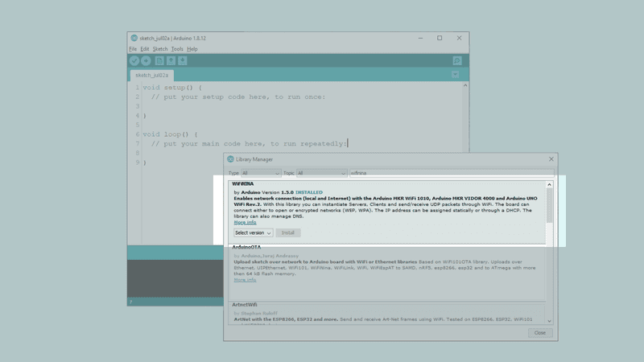
Task: Click the Verify sketch checkmark icon
Action: point(134,61)
